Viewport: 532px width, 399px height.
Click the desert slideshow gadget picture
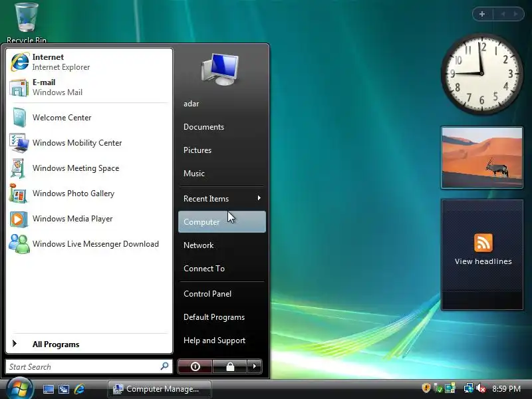tap(481, 158)
